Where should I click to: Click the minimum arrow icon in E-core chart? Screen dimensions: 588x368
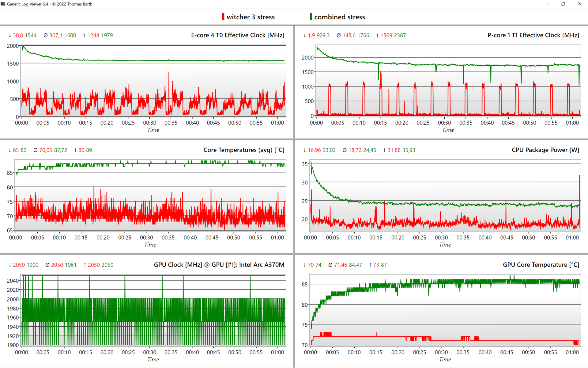point(10,36)
